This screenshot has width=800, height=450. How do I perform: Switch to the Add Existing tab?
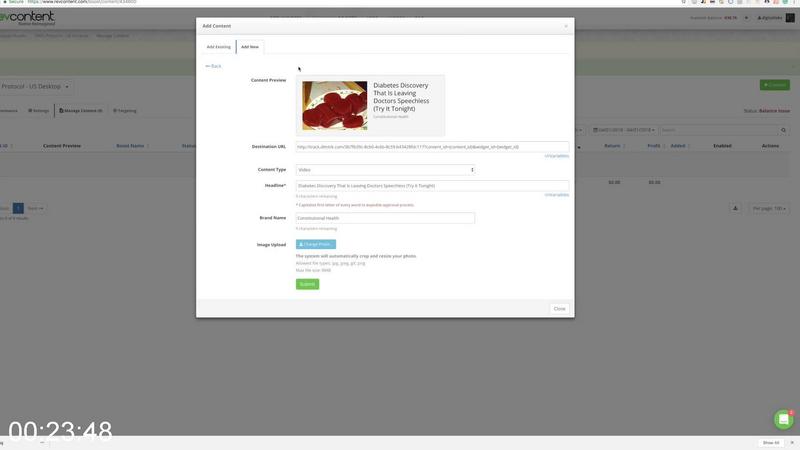point(218,47)
